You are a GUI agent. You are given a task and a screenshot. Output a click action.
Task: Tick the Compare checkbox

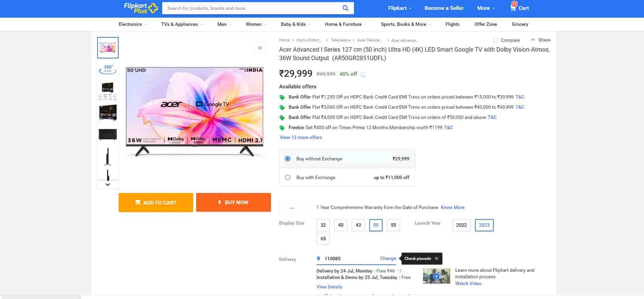496,40
